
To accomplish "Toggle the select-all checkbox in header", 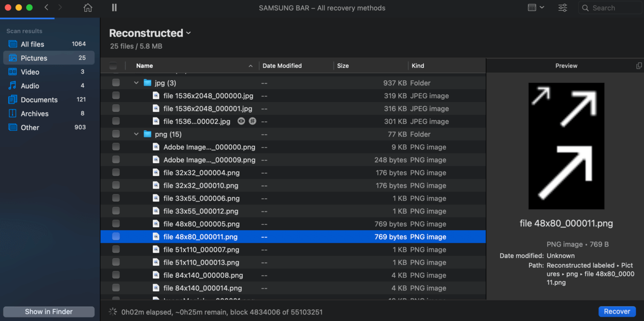I will [113, 66].
